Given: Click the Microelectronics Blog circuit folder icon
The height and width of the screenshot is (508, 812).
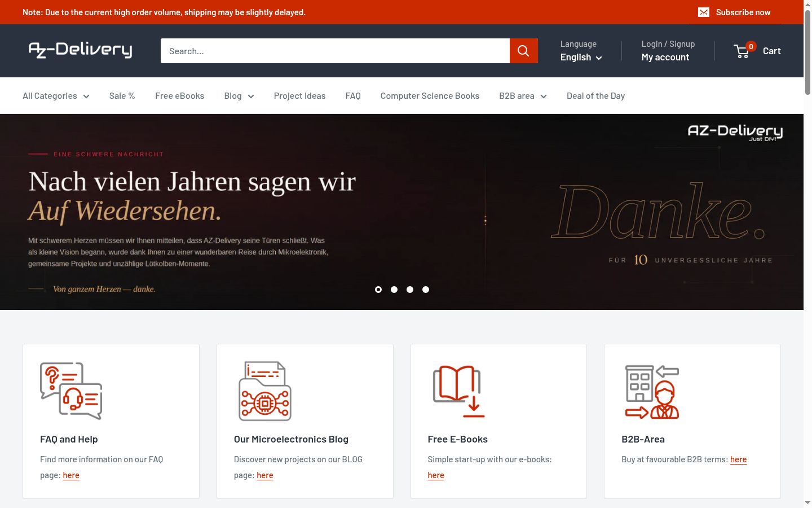Looking at the screenshot, I should click(265, 391).
